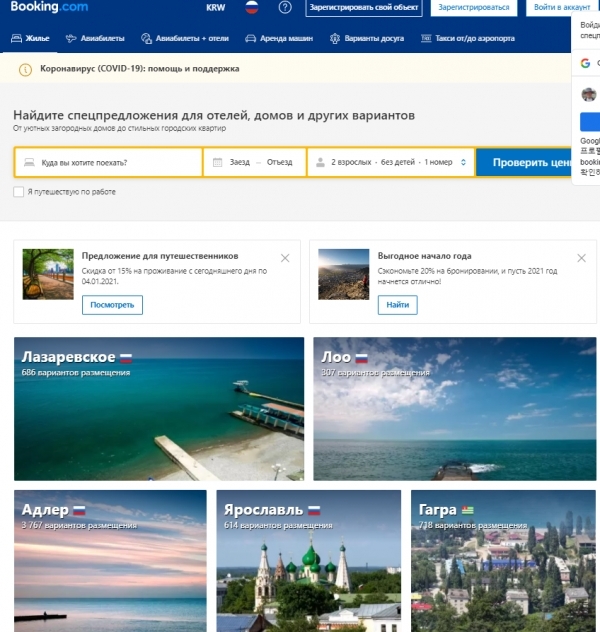Click the flag next to Лоо
Viewport: 600px width, 632px height.
(x=361, y=358)
